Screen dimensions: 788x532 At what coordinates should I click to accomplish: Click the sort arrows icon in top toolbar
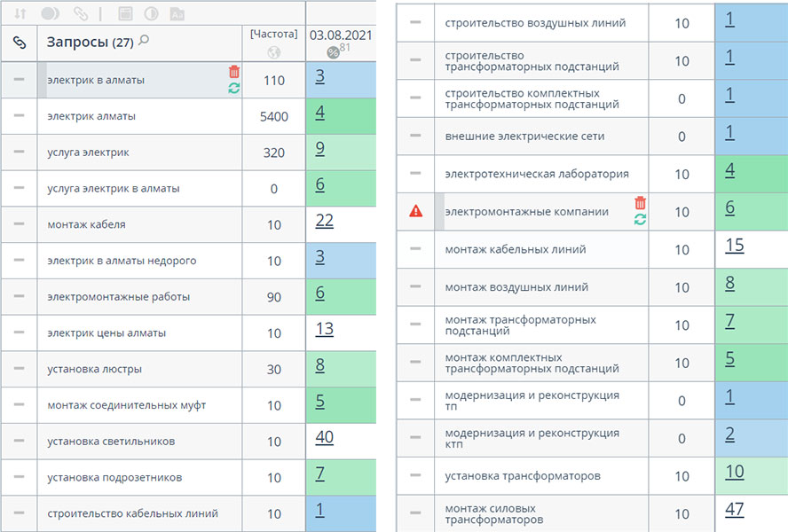[20, 13]
